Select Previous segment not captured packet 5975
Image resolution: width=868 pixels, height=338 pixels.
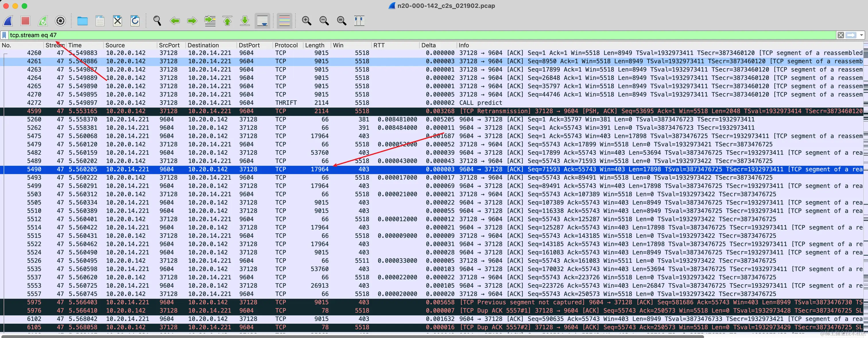click(x=431, y=302)
